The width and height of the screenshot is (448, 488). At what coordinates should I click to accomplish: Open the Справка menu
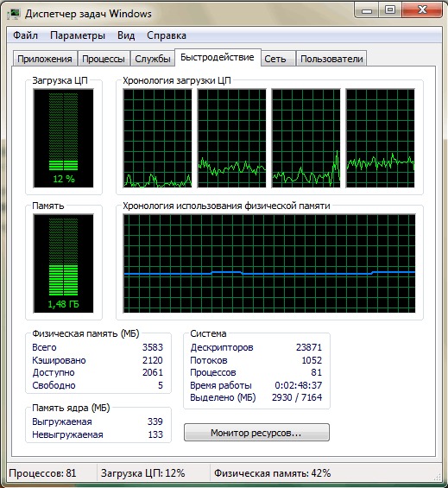tap(167, 35)
